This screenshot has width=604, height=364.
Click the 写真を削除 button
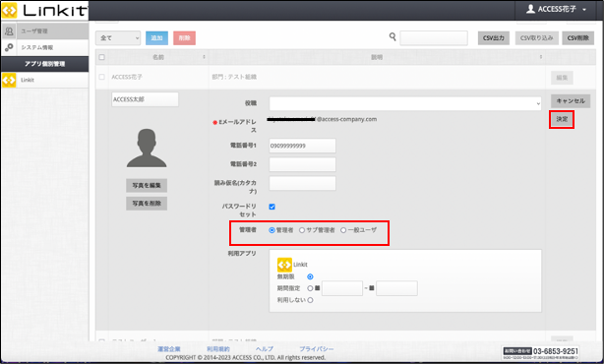pos(147,204)
